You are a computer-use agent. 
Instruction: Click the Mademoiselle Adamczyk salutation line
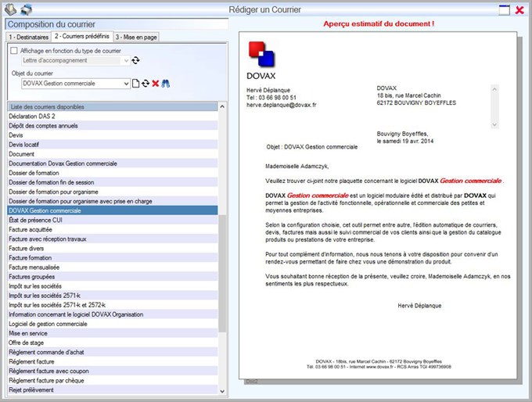tap(297, 167)
